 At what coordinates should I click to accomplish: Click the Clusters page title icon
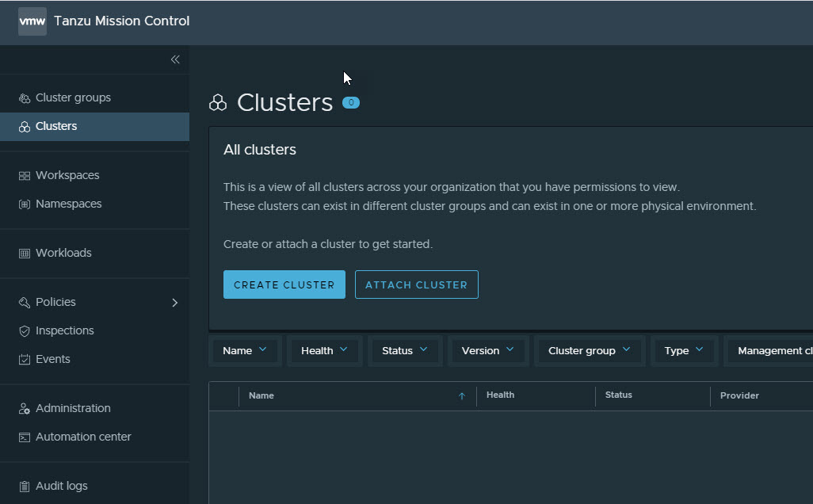pyautogui.click(x=218, y=103)
